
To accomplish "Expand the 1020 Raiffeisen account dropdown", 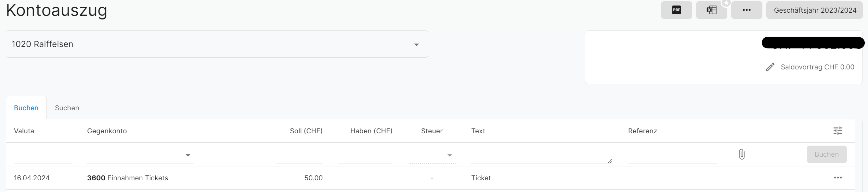I will (x=417, y=44).
